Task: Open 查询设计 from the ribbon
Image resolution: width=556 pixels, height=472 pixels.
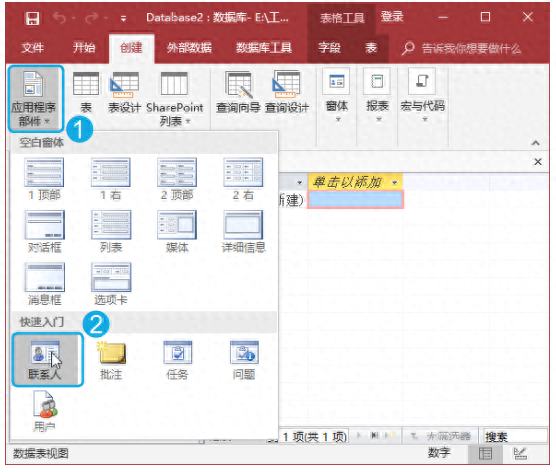Action: 287,92
